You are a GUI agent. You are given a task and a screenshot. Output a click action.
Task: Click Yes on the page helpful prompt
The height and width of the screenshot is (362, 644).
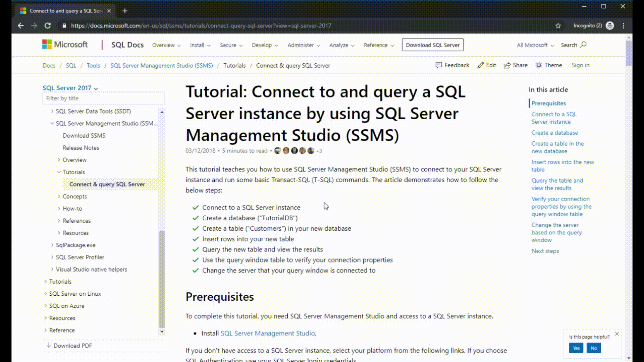(x=576, y=348)
